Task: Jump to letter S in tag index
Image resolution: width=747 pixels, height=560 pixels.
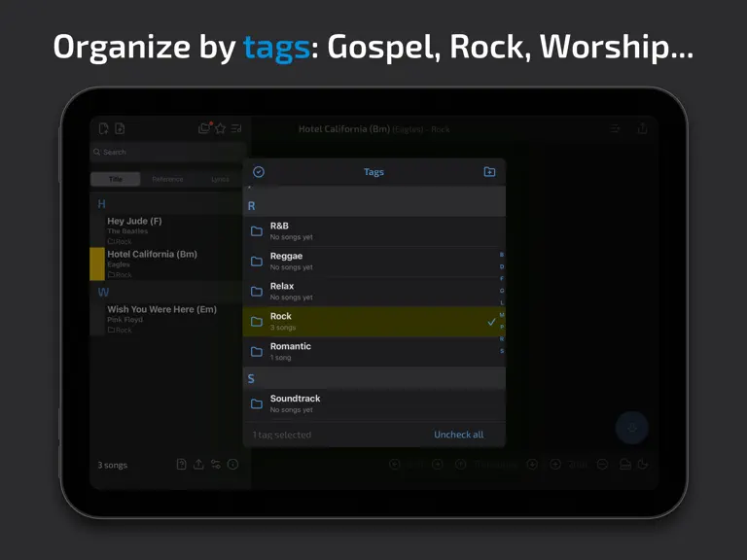Action: [x=502, y=351]
